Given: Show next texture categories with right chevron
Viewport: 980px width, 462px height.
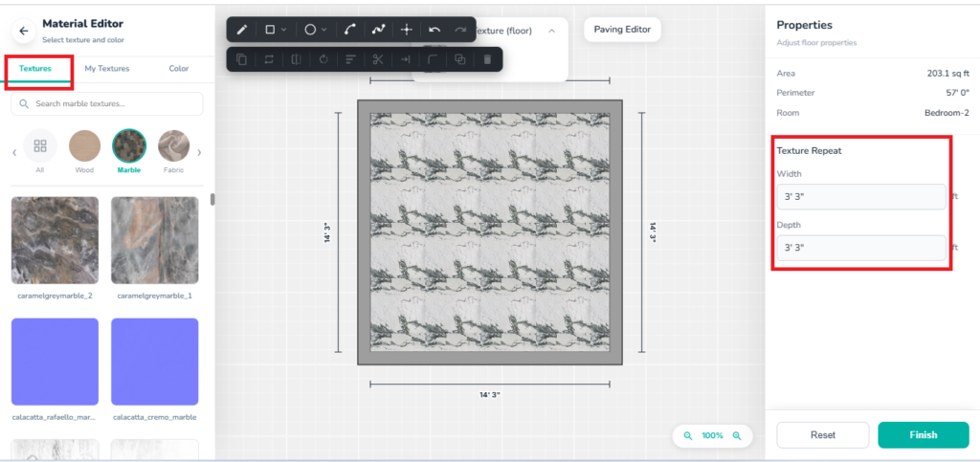Looking at the screenshot, I should point(199,152).
